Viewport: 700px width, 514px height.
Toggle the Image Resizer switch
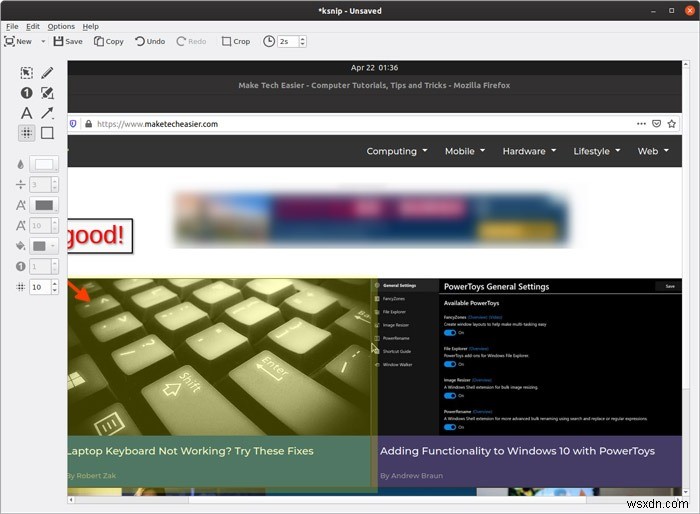(450, 396)
